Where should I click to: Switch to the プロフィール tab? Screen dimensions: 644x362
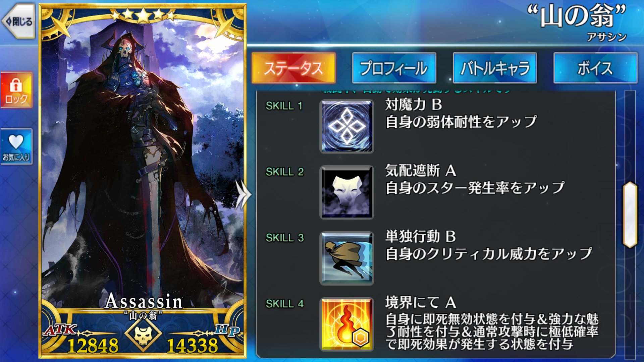(394, 68)
